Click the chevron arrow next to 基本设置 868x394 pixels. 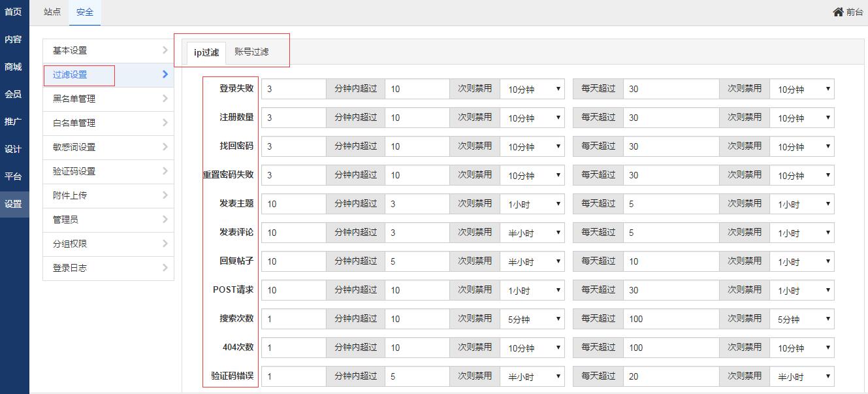165,50
